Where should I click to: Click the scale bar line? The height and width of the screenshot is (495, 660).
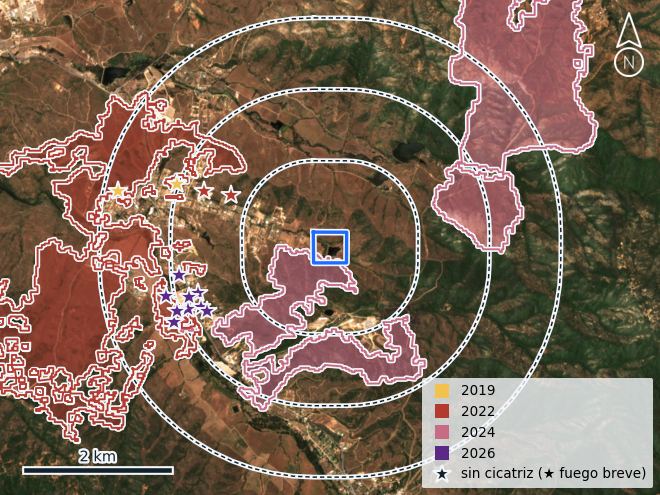pos(98,471)
